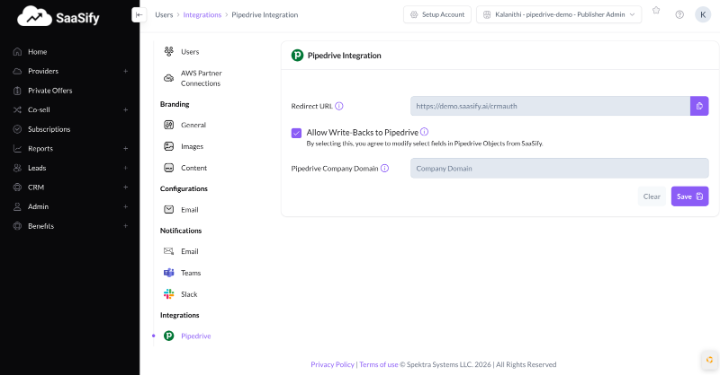Click the Slack logo icon
Image resolution: width=720 pixels, height=375 pixels.
coord(169,294)
